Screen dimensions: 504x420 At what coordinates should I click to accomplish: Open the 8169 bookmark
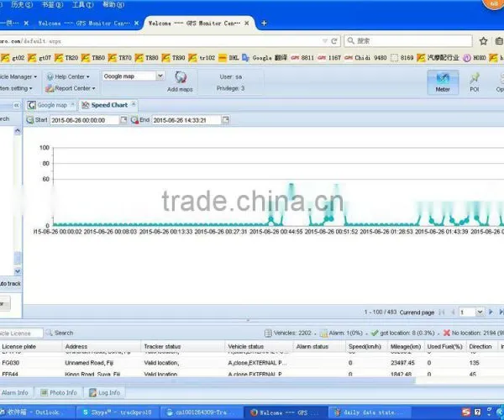[402, 58]
